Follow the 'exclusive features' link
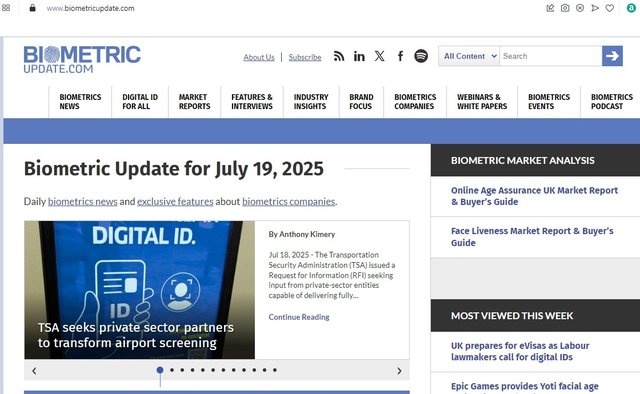 [x=175, y=201]
